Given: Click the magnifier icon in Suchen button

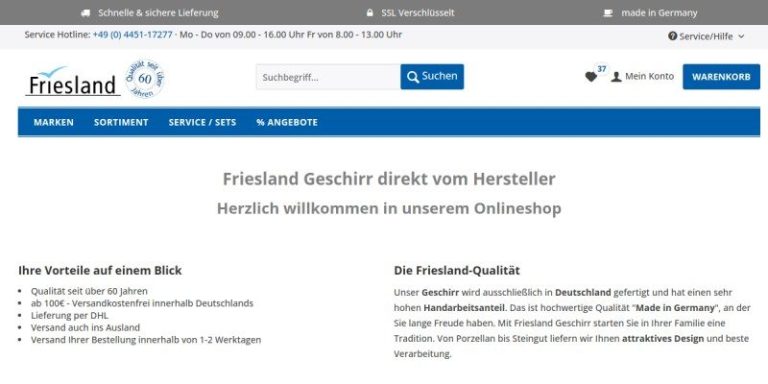Looking at the screenshot, I should [x=413, y=77].
